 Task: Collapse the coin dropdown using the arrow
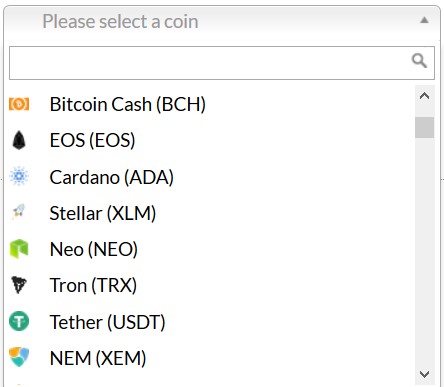424,20
